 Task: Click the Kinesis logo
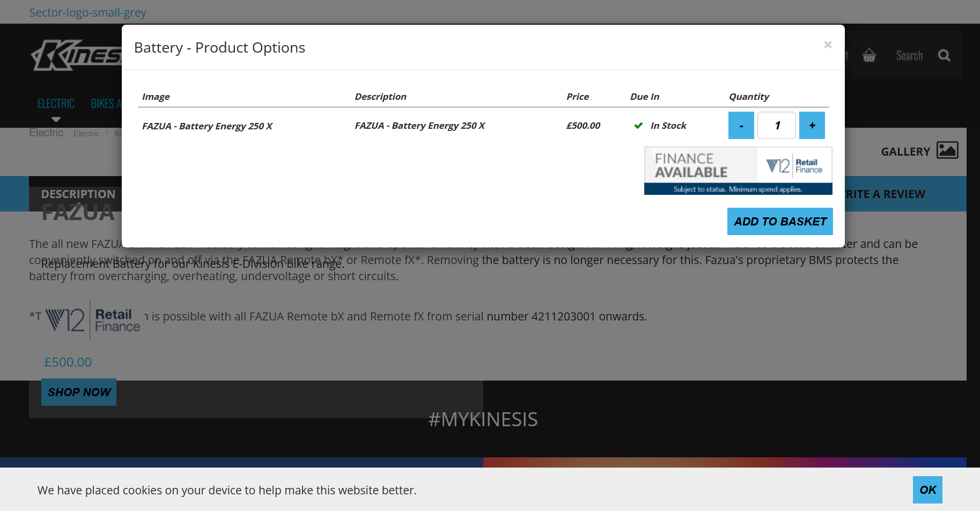pyautogui.click(x=76, y=55)
